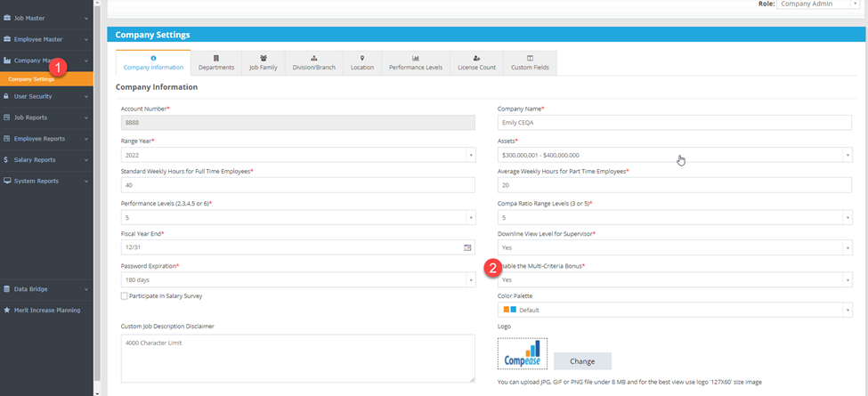Open Company Settings in the sidebar
868x396 pixels.
coord(46,79)
